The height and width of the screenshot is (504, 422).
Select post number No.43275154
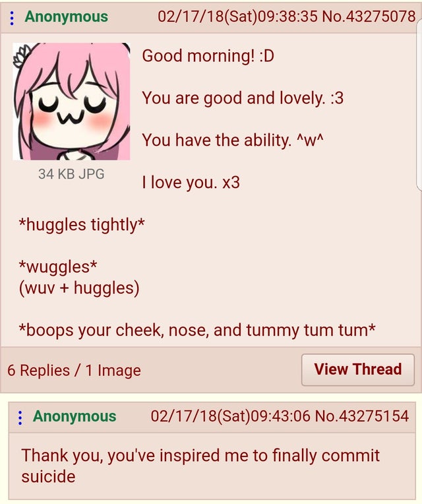pos(362,416)
